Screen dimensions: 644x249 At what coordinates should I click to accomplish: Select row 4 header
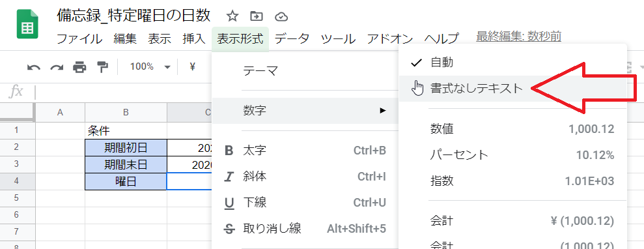coord(17,181)
